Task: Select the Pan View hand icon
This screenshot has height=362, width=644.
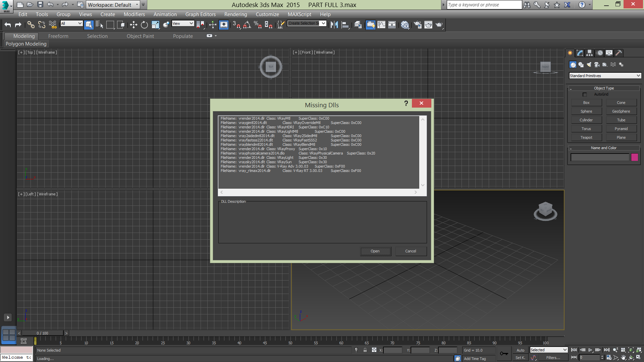Action: tap(624, 358)
